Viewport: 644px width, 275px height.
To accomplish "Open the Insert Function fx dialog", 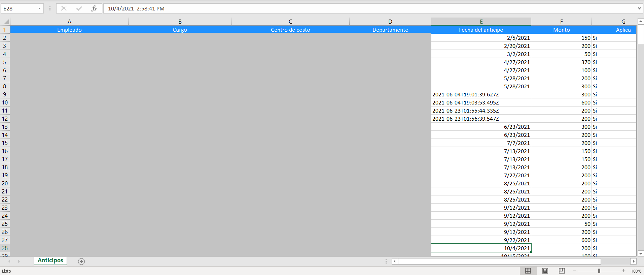I will point(94,8).
